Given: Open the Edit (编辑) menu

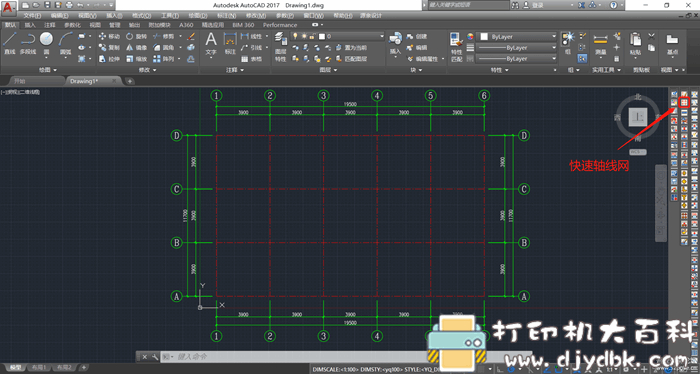Looking at the screenshot, I should pyautogui.click(x=60, y=16).
